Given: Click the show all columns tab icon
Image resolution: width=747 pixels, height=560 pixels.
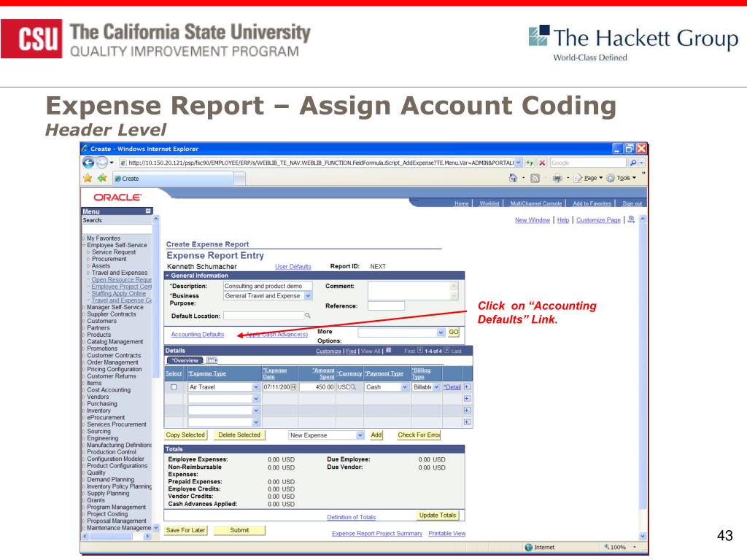Looking at the screenshot, I should [212, 360].
